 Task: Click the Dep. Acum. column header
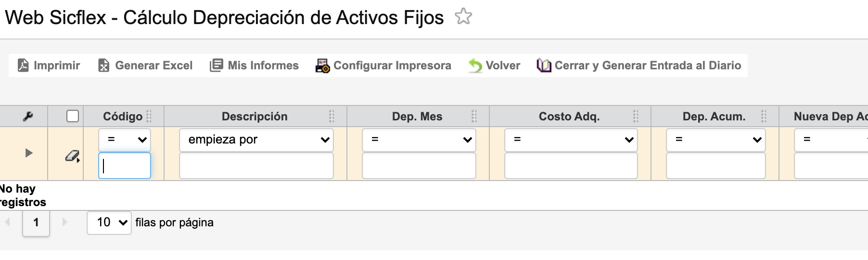pos(714,117)
